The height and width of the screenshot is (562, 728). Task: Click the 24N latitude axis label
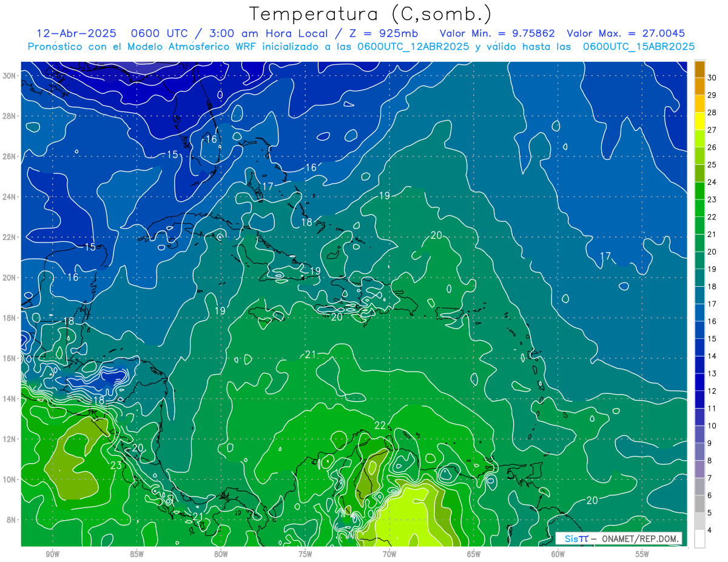[9, 197]
